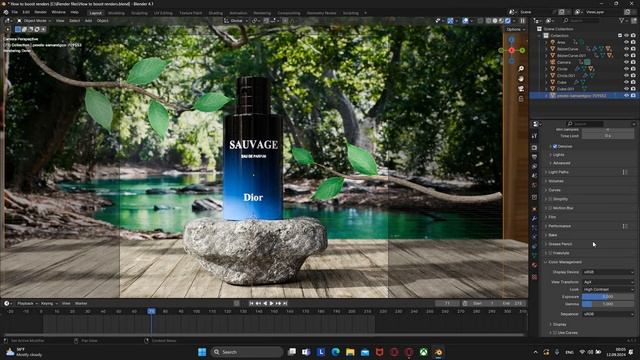This screenshot has height=360, width=640.
Task: Open the Material properties tab icon
Action: [x=534, y=265]
